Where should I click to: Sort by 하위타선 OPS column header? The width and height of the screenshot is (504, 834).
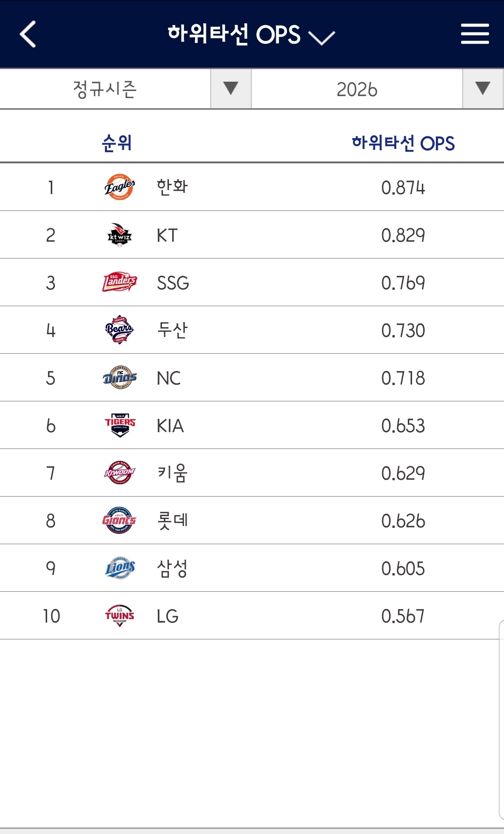tap(403, 143)
